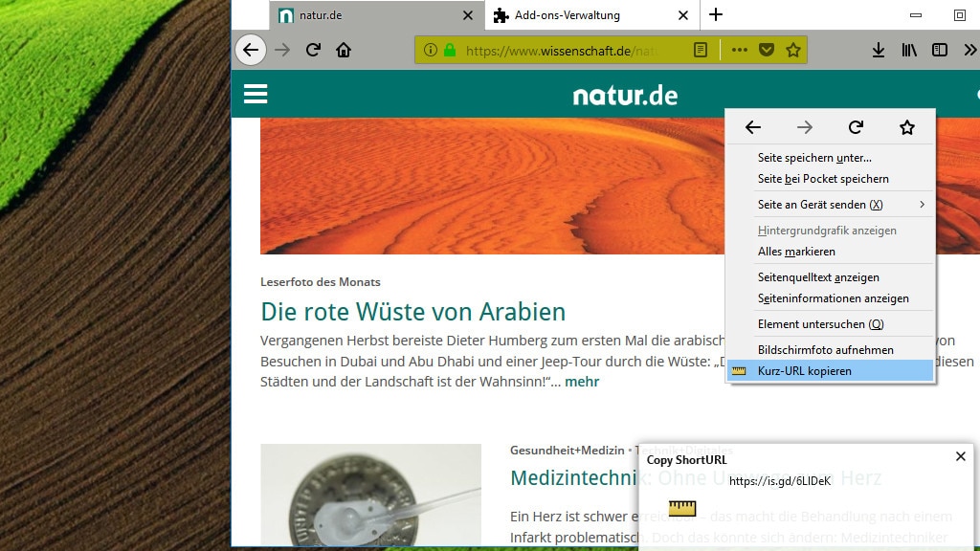Open the 'Die rote Wüste von Arabien' headline
This screenshot has width=980, height=551.
point(413,312)
